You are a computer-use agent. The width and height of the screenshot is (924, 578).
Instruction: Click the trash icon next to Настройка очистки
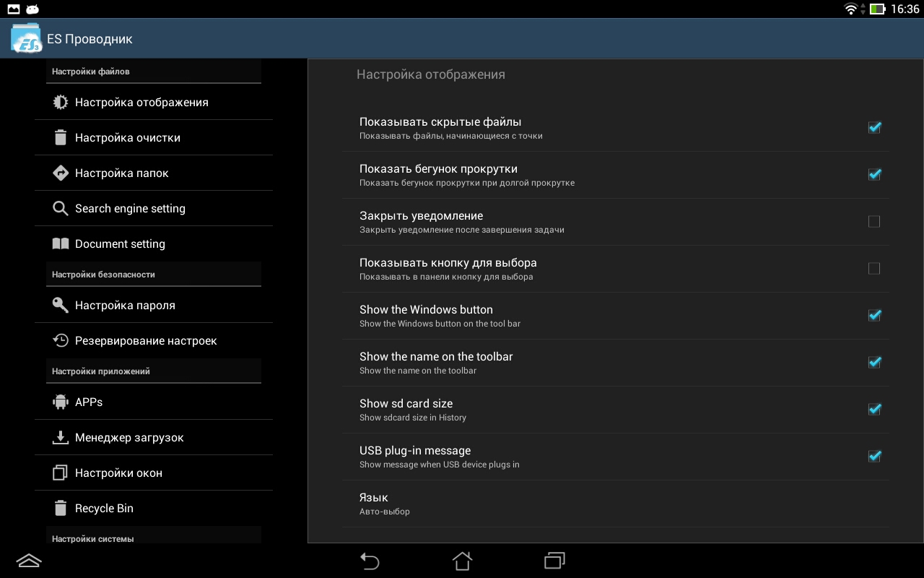click(x=61, y=138)
